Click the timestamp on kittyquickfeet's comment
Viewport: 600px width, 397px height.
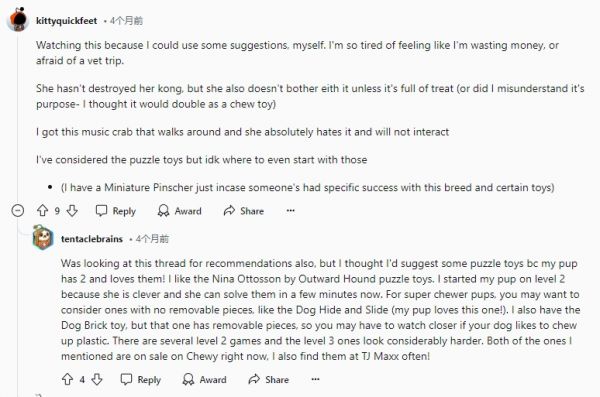click(126, 21)
